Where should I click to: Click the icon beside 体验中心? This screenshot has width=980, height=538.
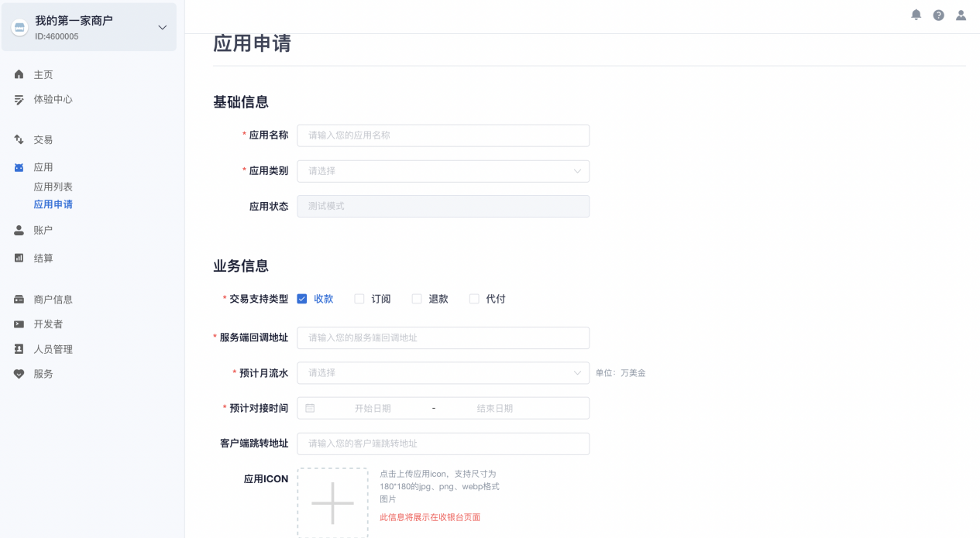pyautogui.click(x=19, y=100)
